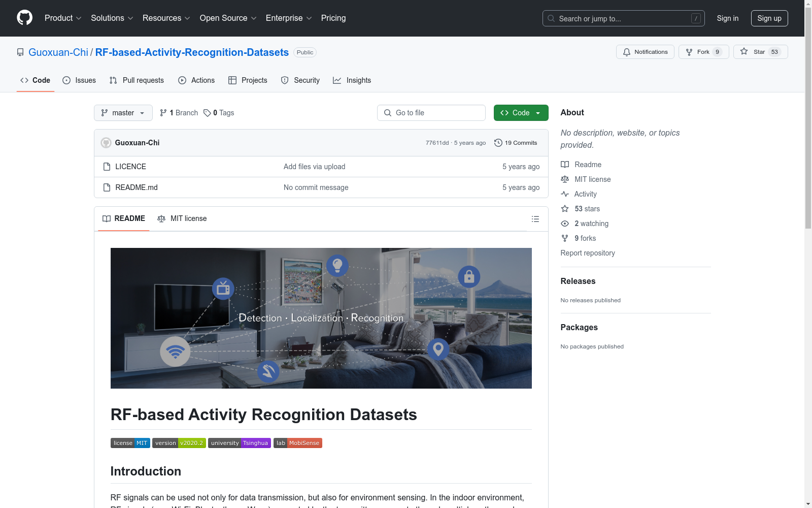Click the GitHub logo icon
Image resolution: width=812 pixels, height=508 pixels.
coord(24,18)
